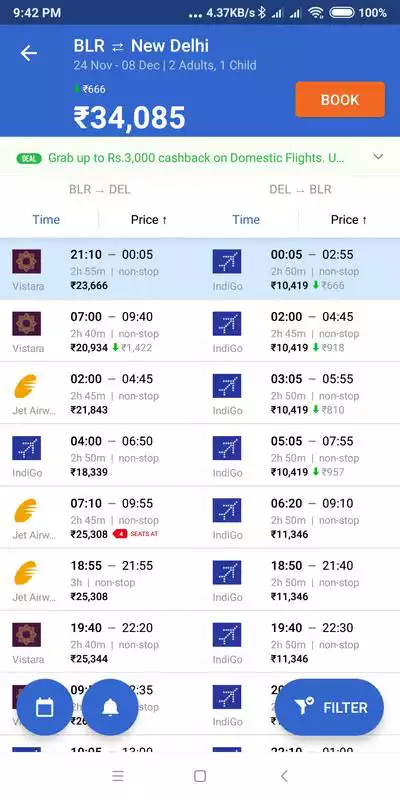Sort BLR to DEL flights by Time

pos(46,220)
